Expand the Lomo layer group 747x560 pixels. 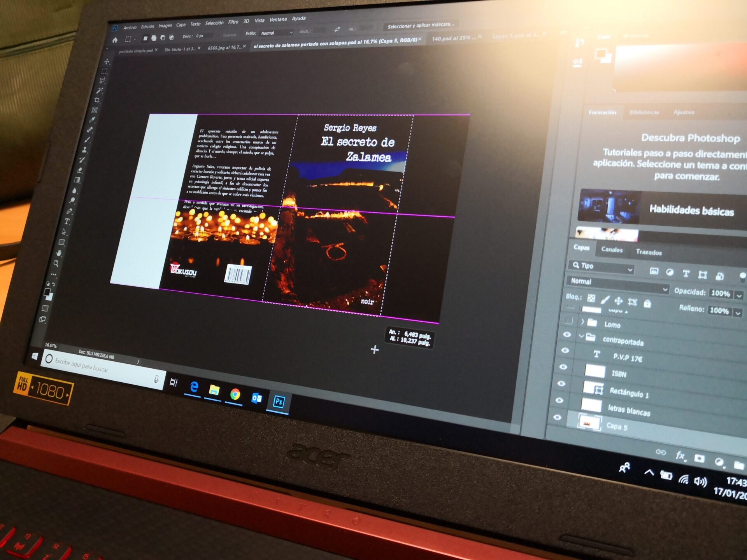tap(583, 322)
